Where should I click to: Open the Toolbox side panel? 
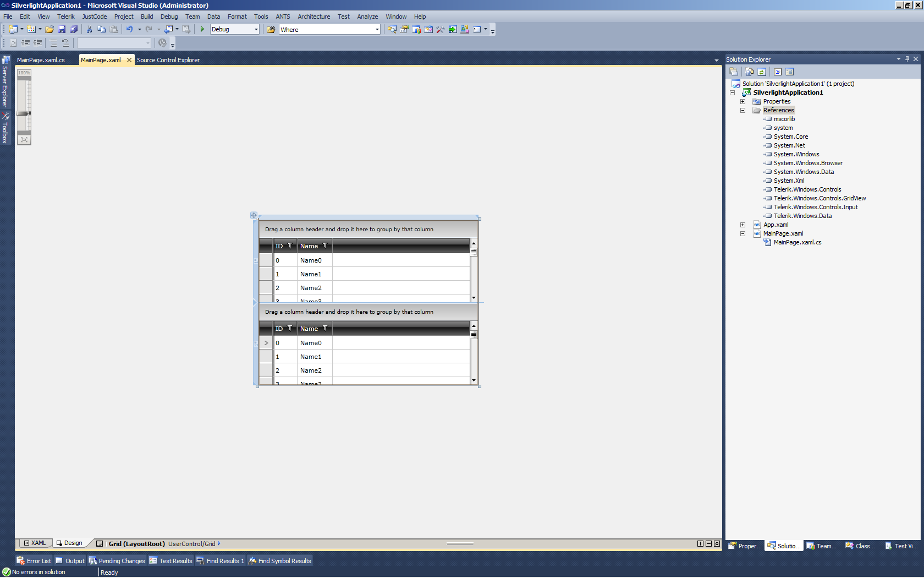tap(5, 128)
